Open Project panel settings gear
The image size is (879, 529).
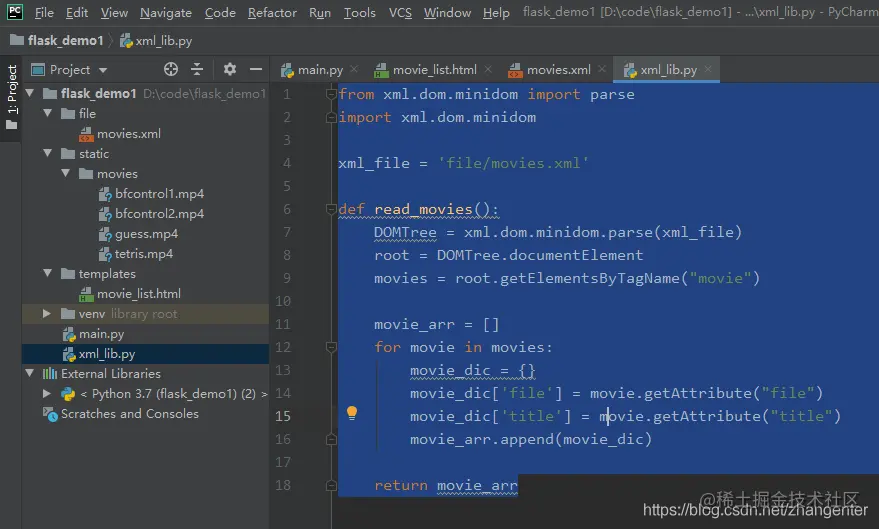point(230,69)
